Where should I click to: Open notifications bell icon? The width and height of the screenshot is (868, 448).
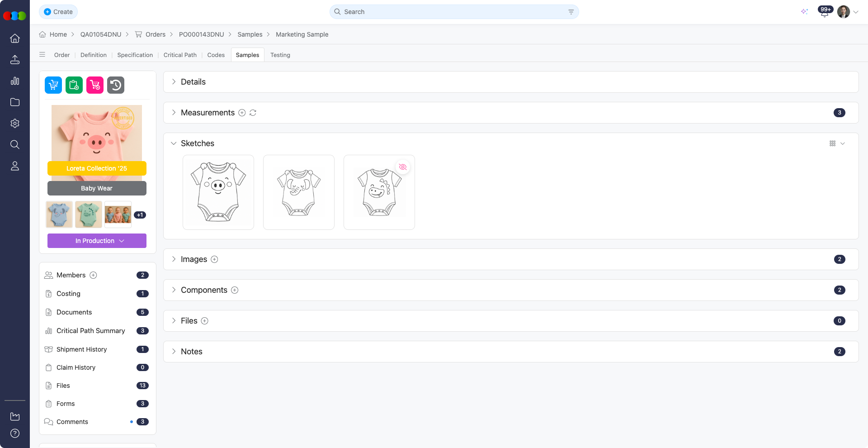pyautogui.click(x=824, y=12)
